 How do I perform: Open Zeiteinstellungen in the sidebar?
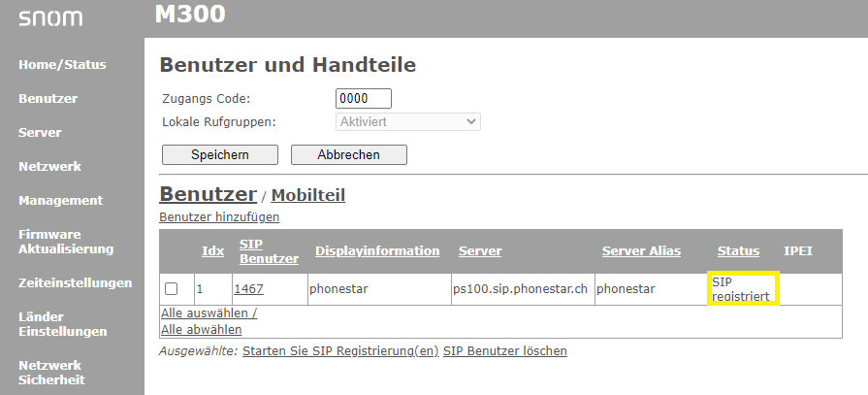76,282
